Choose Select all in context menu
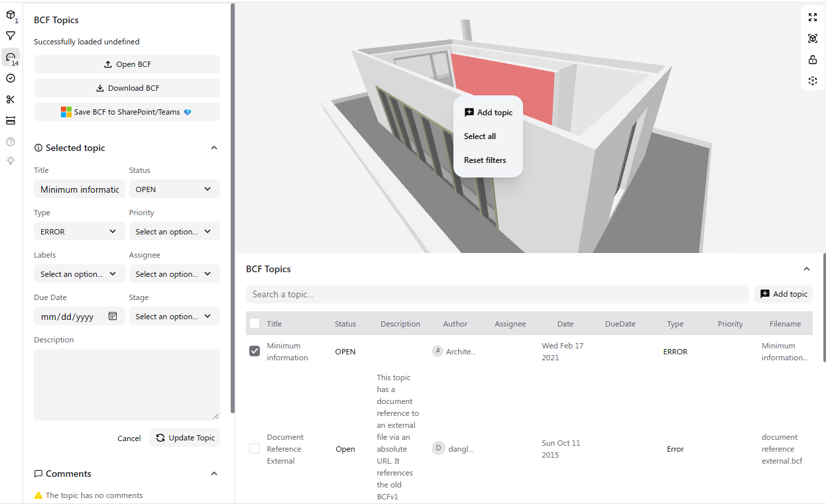The width and height of the screenshot is (826, 504). [480, 136]
